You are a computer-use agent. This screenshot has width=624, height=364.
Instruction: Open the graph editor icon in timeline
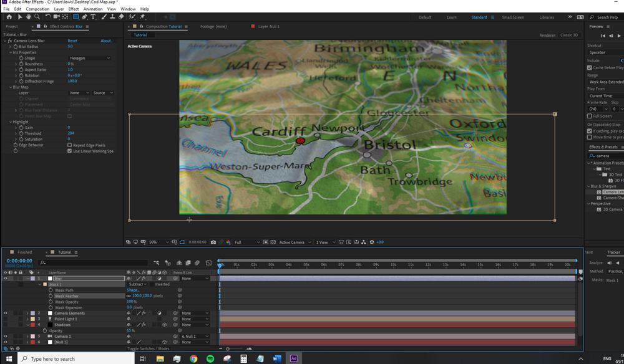click(208, 262)
